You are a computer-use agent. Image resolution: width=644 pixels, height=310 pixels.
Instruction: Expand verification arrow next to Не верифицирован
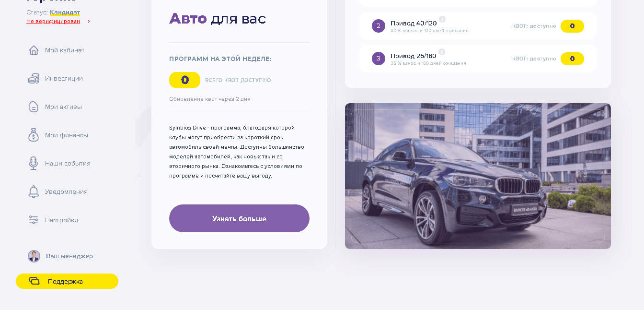(x=89, y=22)
